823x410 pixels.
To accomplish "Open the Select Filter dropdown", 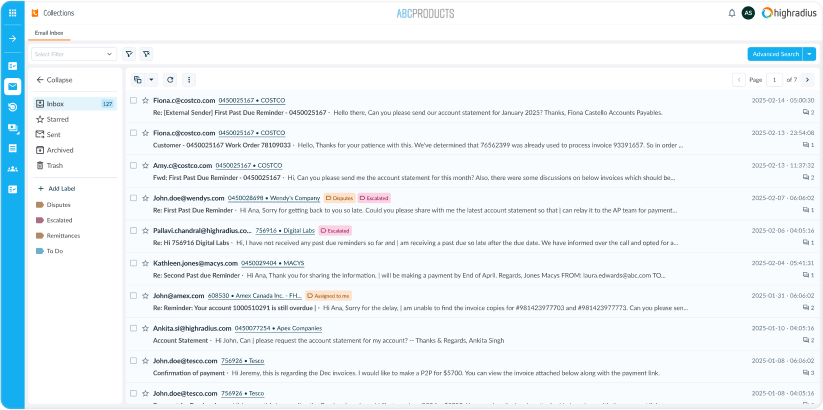I will (x=74, y=54).
